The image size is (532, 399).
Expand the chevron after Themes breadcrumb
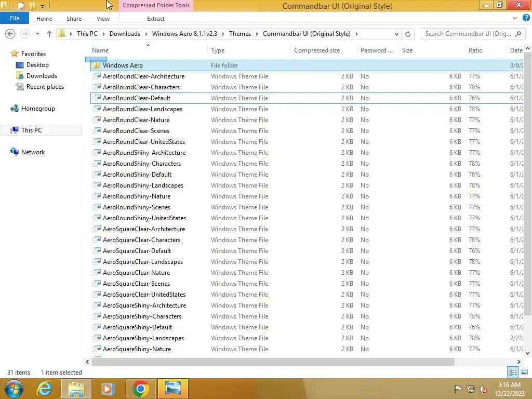pos(257,34)
